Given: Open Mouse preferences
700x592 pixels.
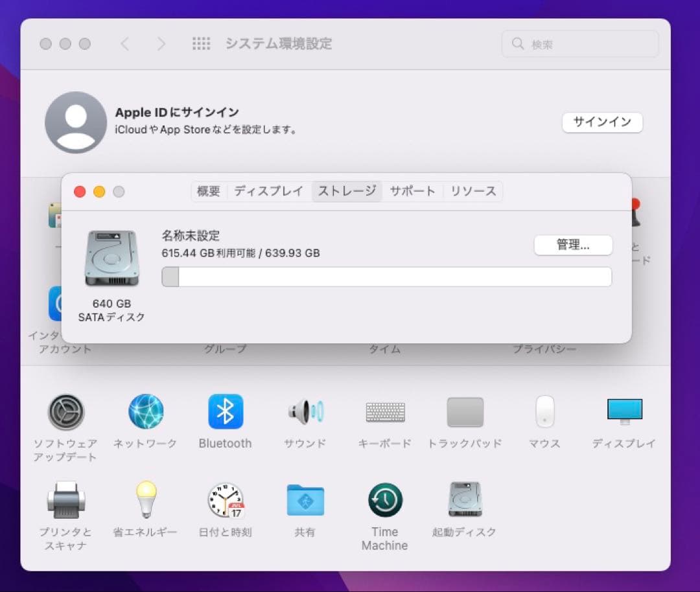Looking at the screenshot, I should [x=544, y=411].
